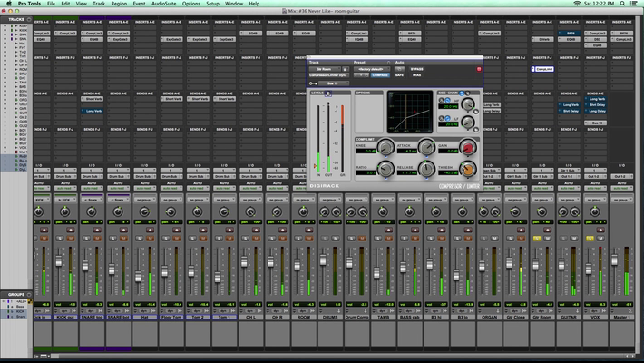Adjust the compressor Release knob
The image size is (644, 363).
point(426,169)
